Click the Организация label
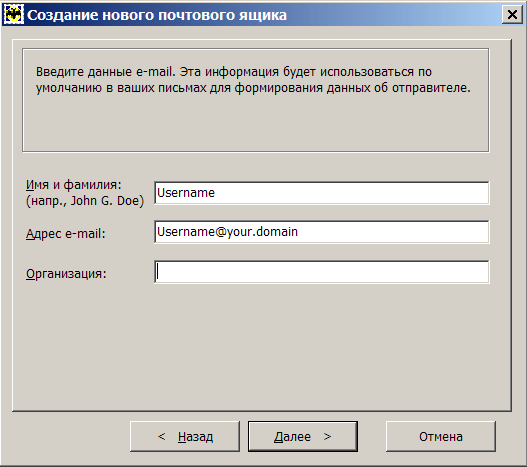Image resolution: width=527 pixels, height=467 pixels. click(x=66, y=273)
